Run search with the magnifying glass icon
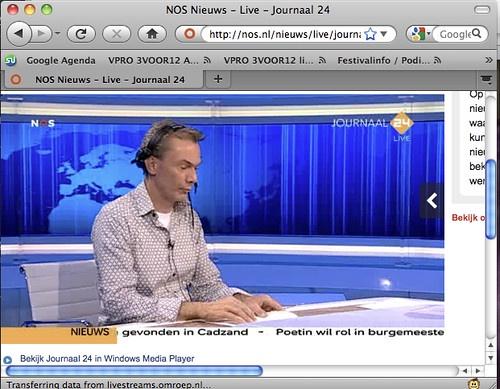The image size is (500, 389). coord(477,33)
